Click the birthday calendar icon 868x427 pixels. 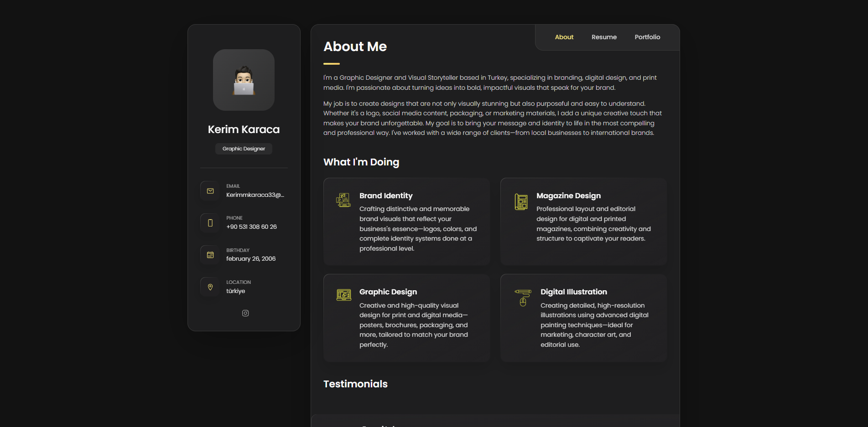[210, 255]
